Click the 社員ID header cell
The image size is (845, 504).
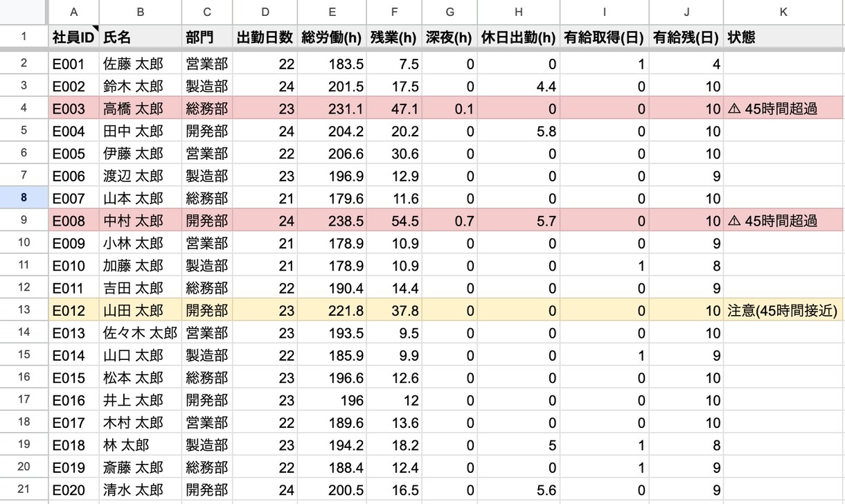point(73,37)
